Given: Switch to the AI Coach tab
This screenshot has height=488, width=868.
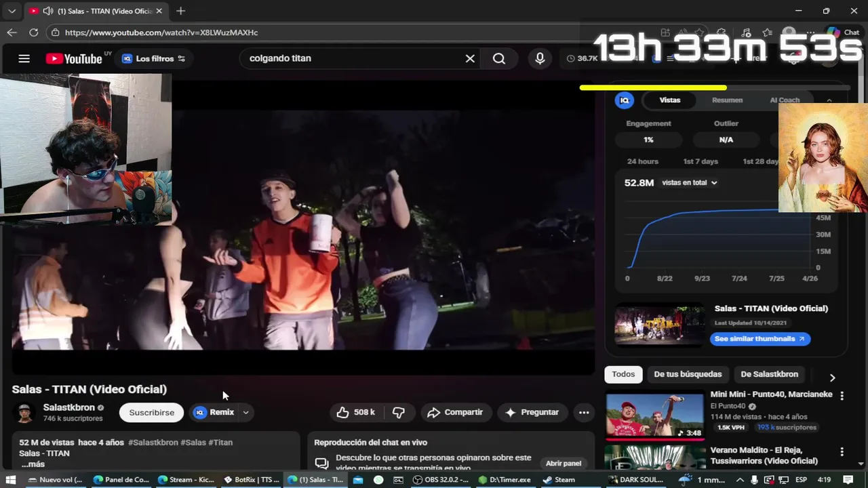Looking at the screenshot, I should (785, 100).
